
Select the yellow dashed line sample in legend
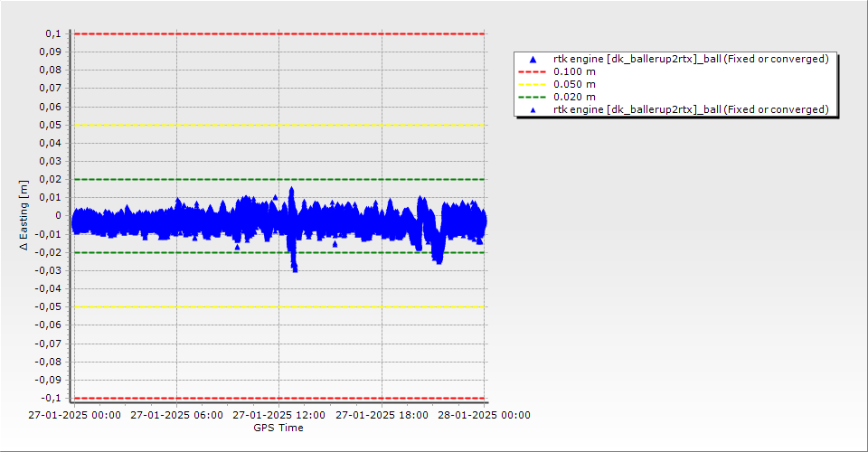pos(532,85)
